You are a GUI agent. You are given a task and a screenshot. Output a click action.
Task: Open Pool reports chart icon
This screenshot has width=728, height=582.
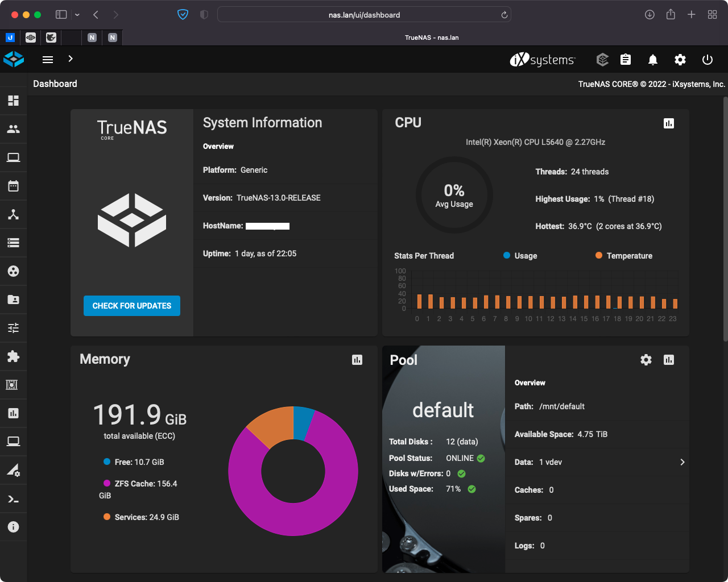pyautogui.click(x=669, y=360)
